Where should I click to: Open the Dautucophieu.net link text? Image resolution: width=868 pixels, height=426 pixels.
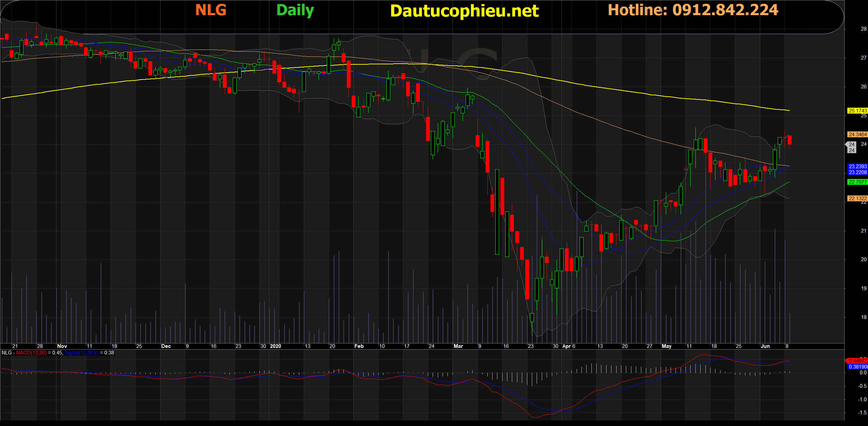point(464,11)
